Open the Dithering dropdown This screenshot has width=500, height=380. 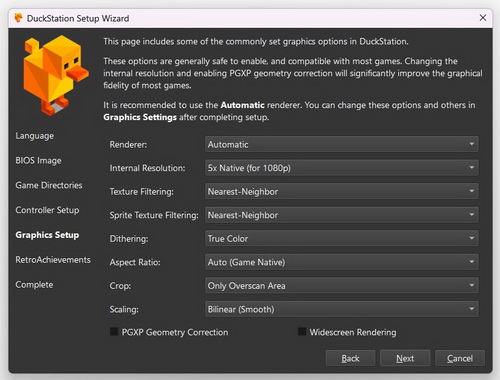point(342,238)
